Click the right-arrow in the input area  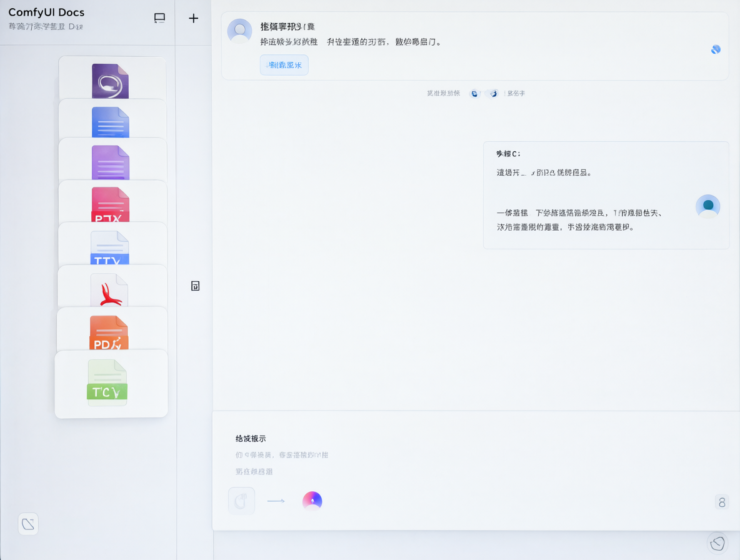[x=276, y=501]
